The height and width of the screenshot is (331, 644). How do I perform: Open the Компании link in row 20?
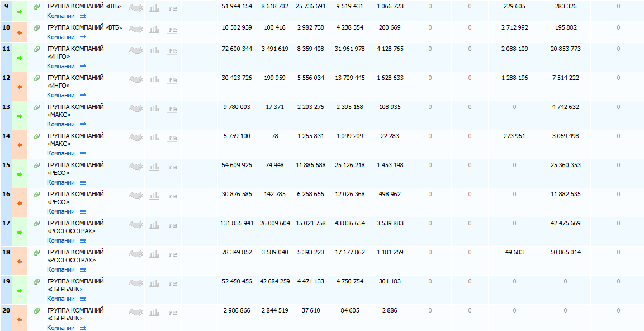(x=61, y=328)
